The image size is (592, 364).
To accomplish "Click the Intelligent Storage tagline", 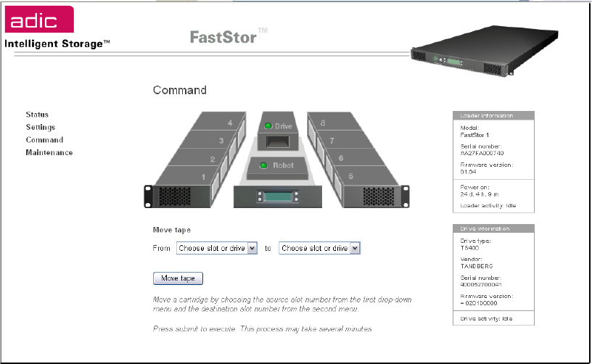I will (57, 44).
